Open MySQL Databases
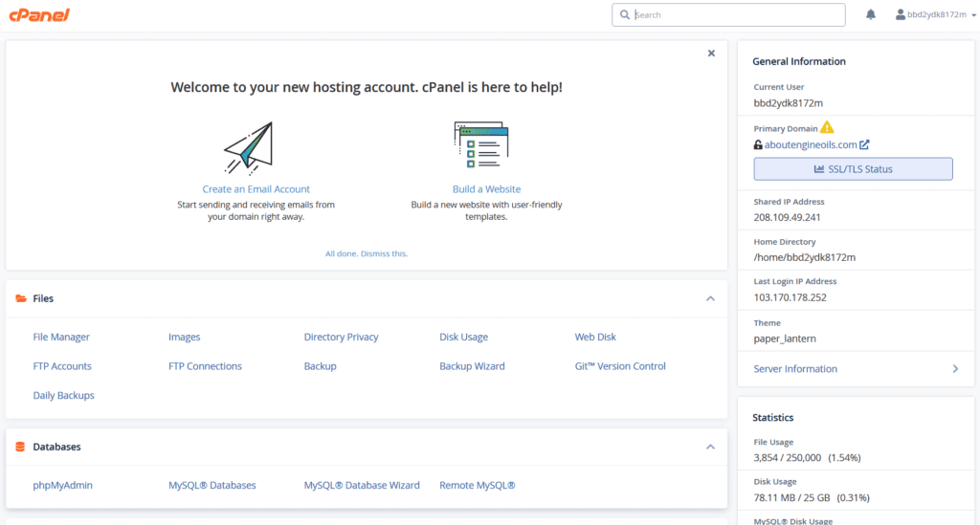The width and height of the screenshot is (980, 525). (x=212, y=485)
